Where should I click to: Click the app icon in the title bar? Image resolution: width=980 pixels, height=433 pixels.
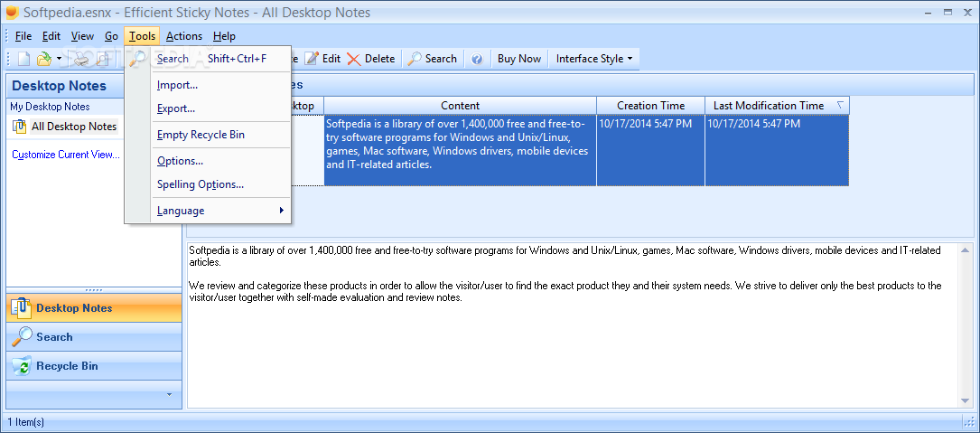pos(11,13)
